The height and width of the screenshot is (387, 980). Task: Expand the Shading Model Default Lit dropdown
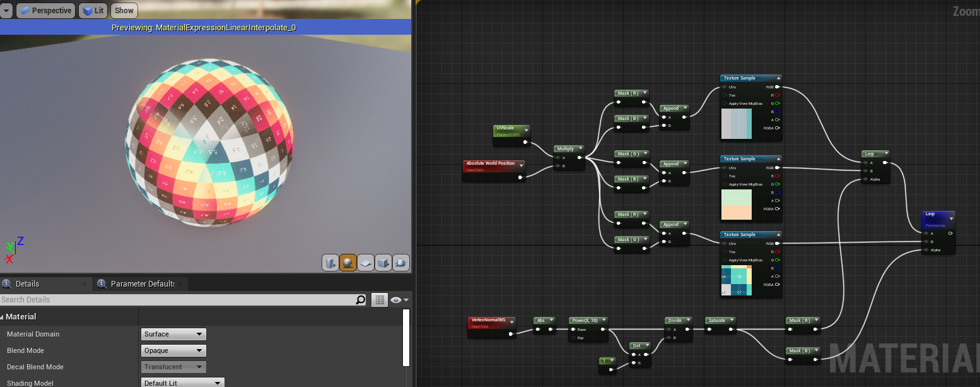coord(183,383)
